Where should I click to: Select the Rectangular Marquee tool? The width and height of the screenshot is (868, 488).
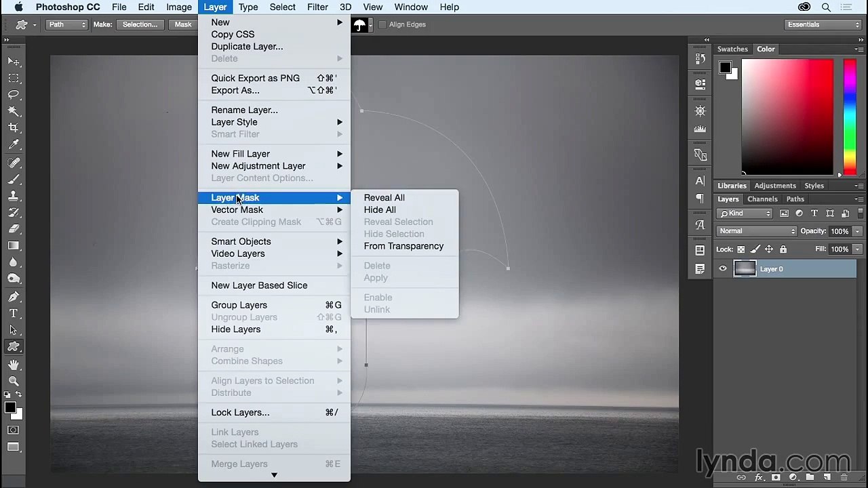tap(14, 78)
